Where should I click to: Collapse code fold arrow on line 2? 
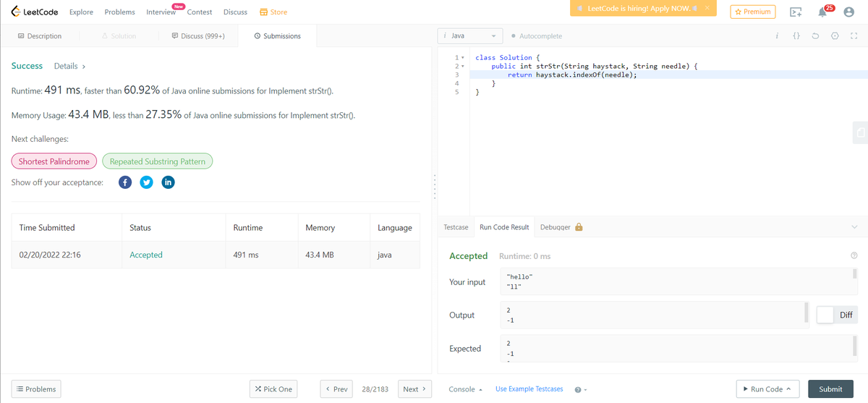click(462, 67)
